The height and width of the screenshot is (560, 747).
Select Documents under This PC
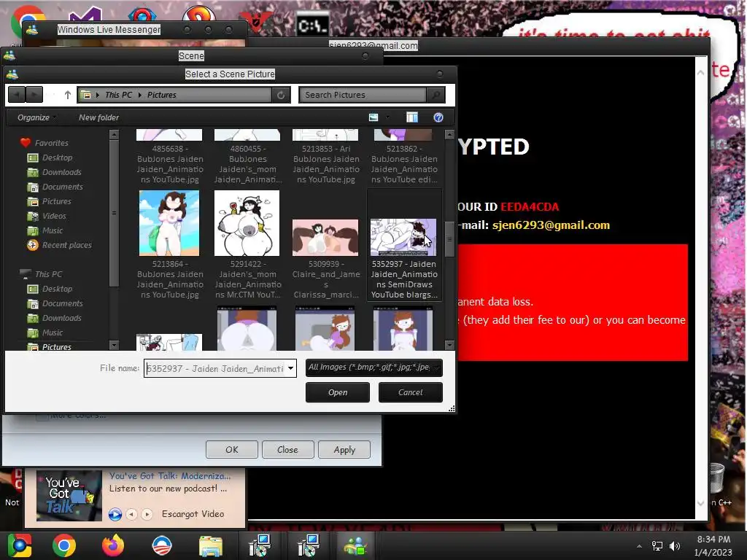tap(63, 303)
